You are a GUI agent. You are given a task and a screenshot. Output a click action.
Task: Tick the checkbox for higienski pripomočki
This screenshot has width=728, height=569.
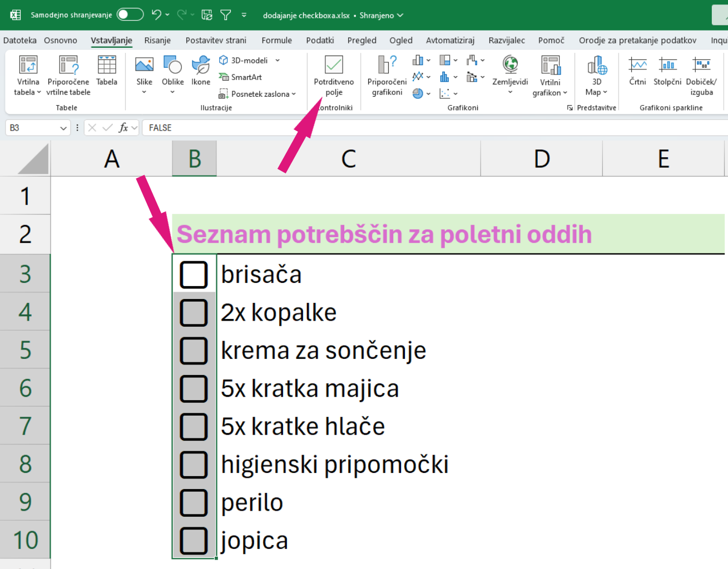click(194, 465)
